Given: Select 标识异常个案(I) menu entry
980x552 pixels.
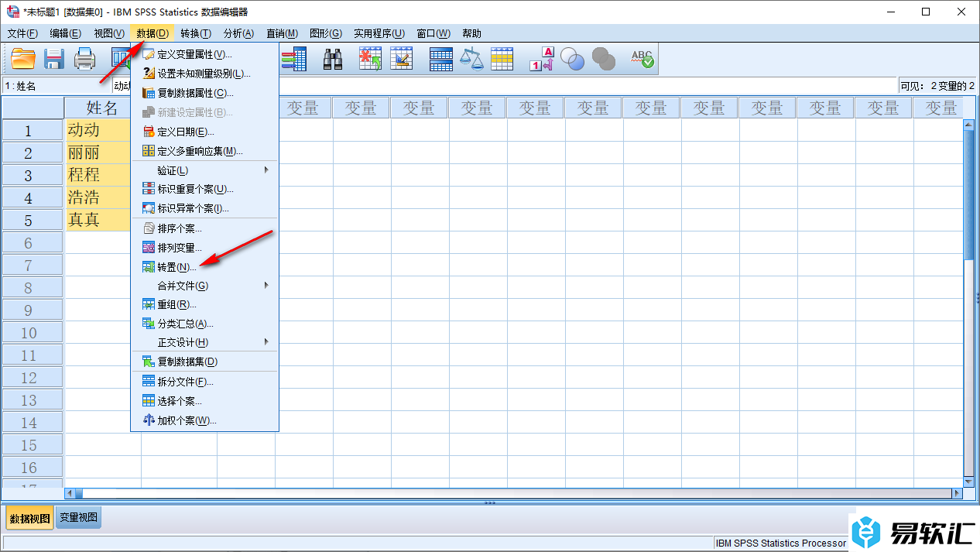Looking at the screenshot, I should point(204,208).
